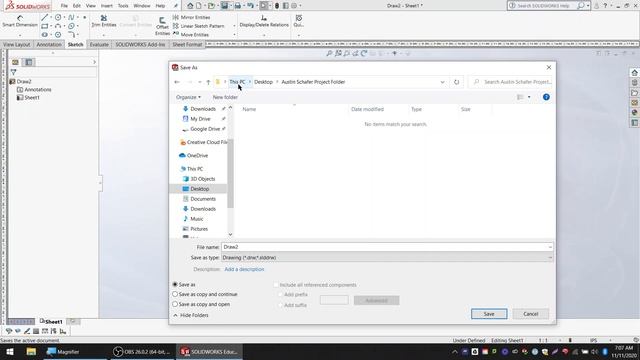This screenshot has height=360, width=640.
Task: Click the Advanced button
Action: pos(376,300)
